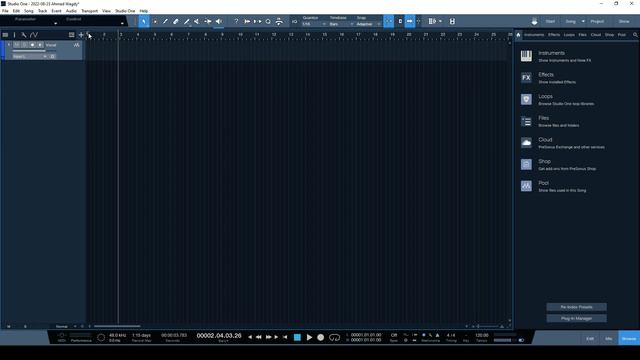This screenshot has width=640, height=360.
Task: Toggle the Loop button in transport
Action: [334, 337]
